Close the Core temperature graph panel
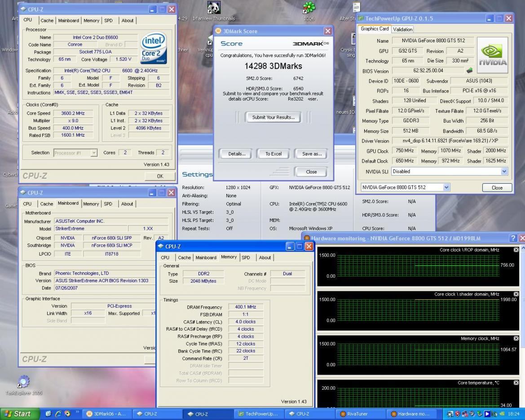The image size is (525, 420). (516, 383)
